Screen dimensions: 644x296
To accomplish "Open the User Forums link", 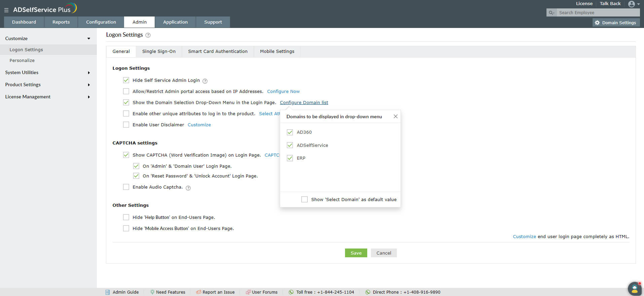I will pyautogui.click(x=265, y=292).
